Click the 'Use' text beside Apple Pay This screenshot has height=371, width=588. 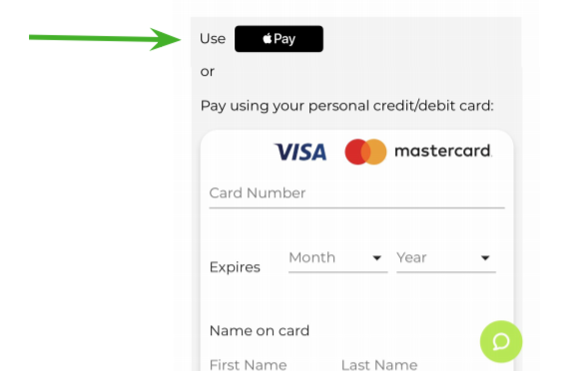click(x=213, y=39)
